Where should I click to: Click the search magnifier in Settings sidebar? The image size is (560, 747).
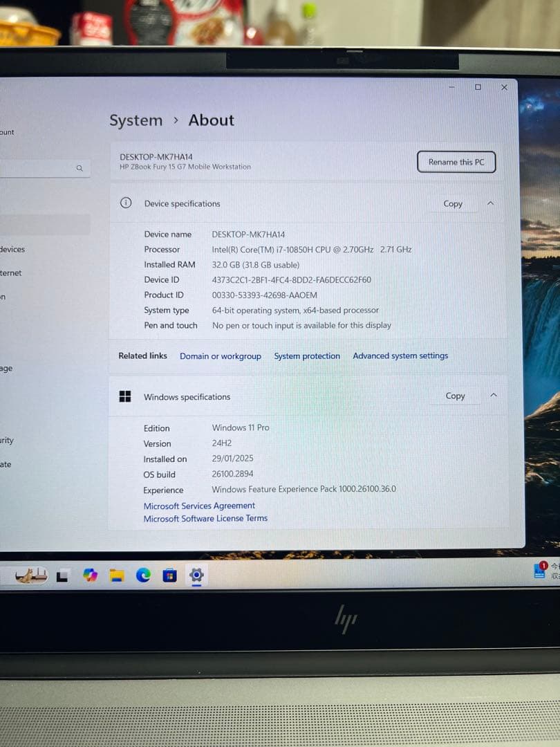(x=80, y=168)
